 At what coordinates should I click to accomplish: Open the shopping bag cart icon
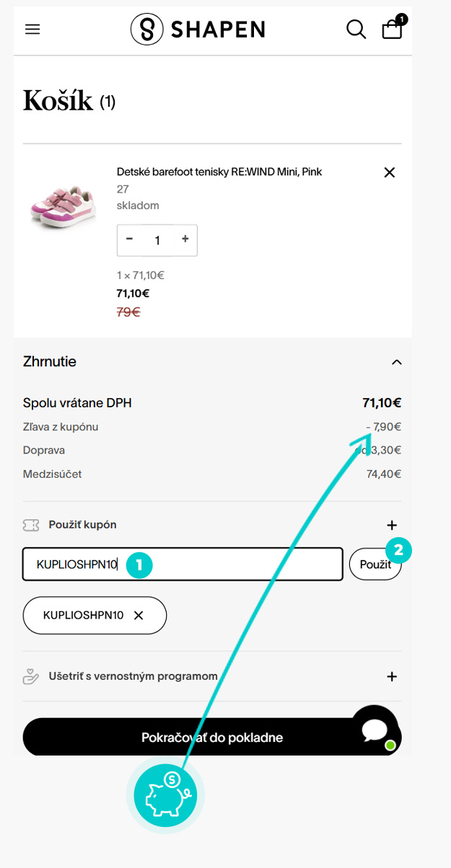(393, 28)
